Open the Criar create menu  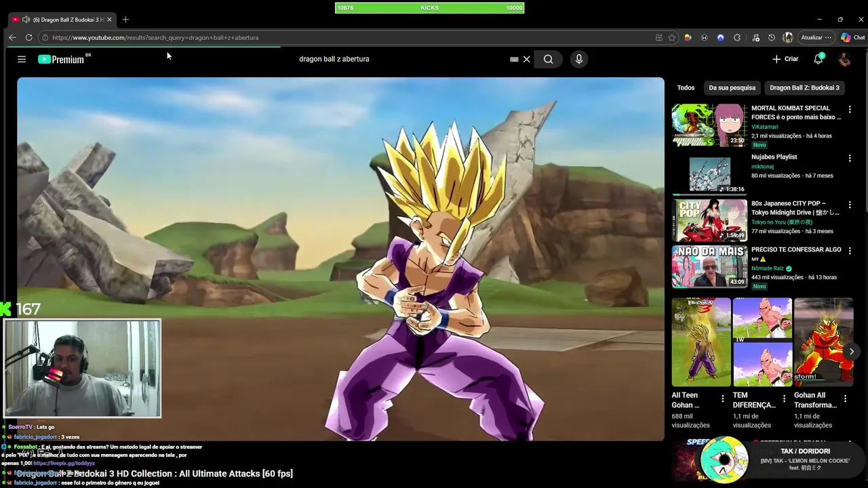[x=785, y=59]
